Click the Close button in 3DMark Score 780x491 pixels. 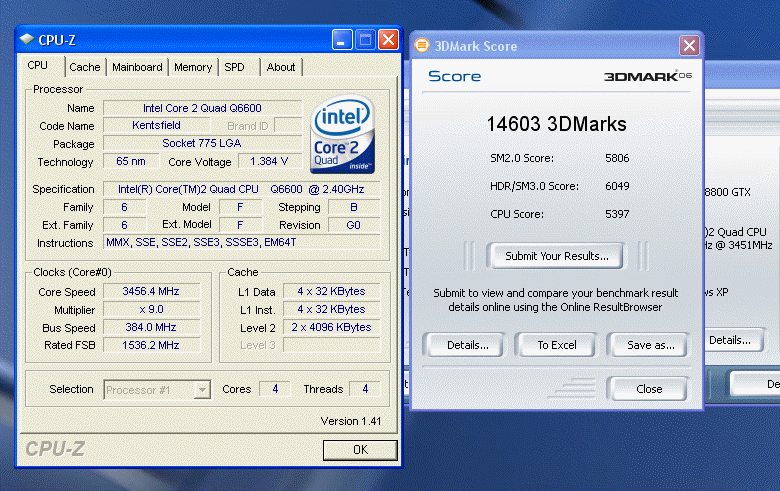point(649,389)
